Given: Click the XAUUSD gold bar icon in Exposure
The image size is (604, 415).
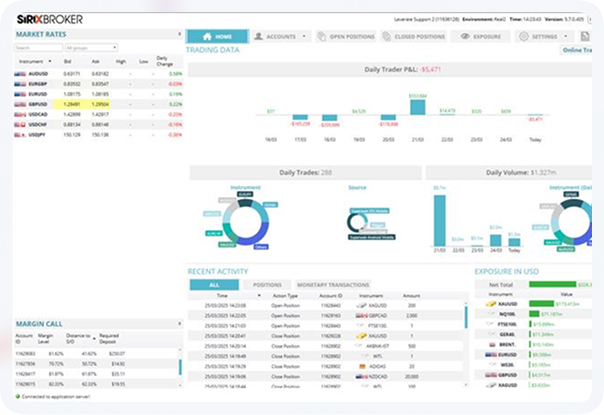Looking at the screenshot, I should coord(491,304).
